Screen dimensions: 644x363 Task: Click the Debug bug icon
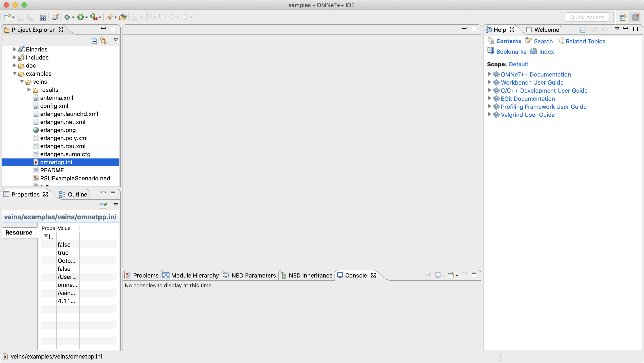[x=67, y=17]
